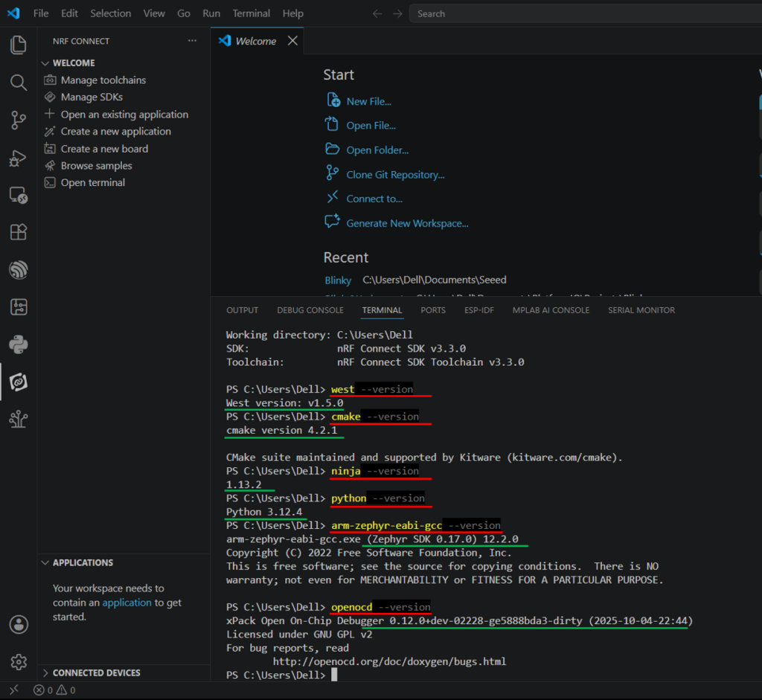762x700 pixels.
Task: Click the openocd.org bugs URL in terminal
Action: tap(389, 661)
